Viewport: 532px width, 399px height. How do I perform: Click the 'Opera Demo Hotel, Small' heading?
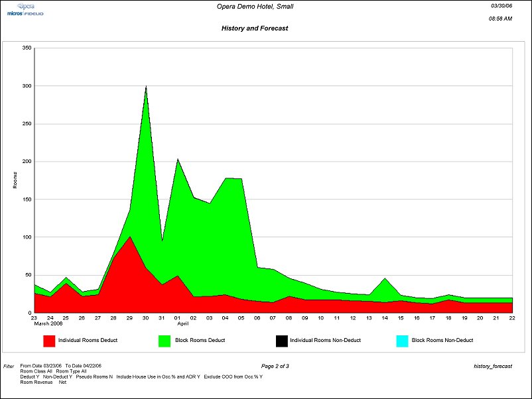255,7
